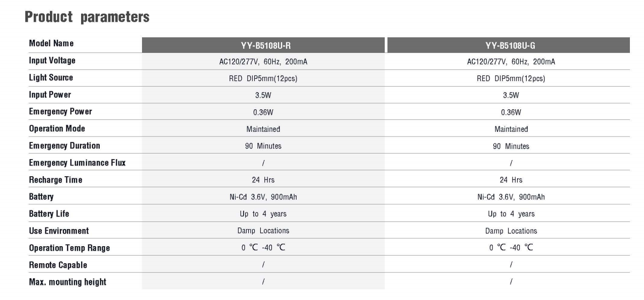Select the YY-B5108U-G model column header
The width and height of the screenshot is (644, 300).
click(x=511, y=45)
